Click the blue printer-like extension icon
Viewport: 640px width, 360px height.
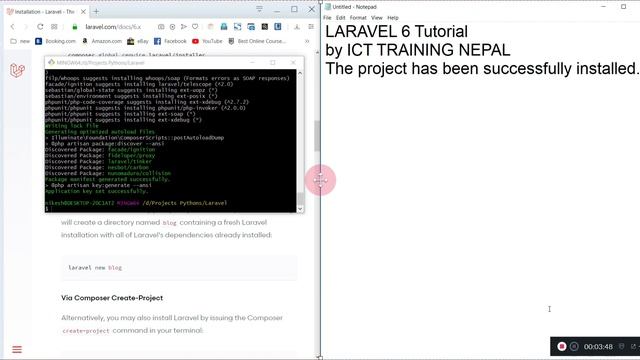click(251, 27)
